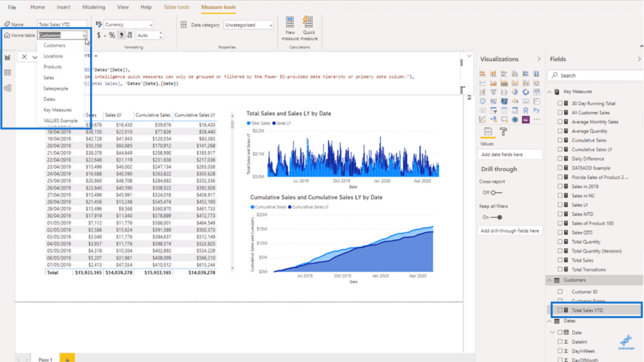Choose Key Measures from Home table list
Screen dimensions: 644x362
point(57,110)
